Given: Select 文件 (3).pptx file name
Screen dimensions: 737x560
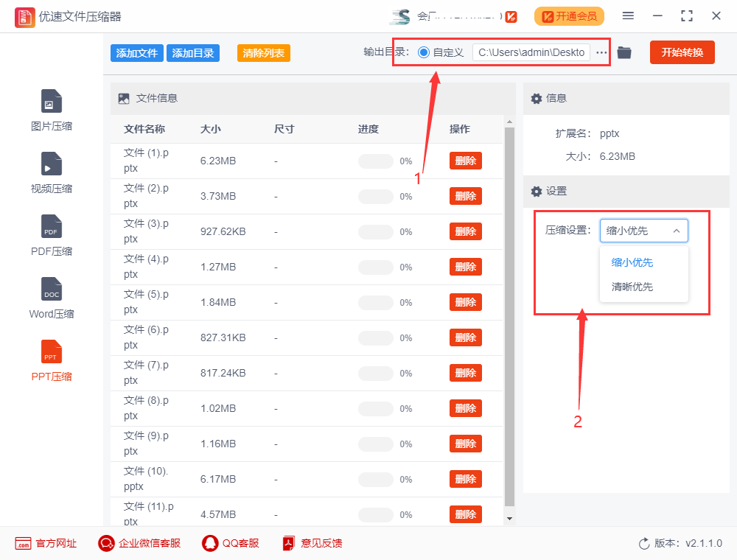Looking at the screenshot, I should click(x=146, y=231).
